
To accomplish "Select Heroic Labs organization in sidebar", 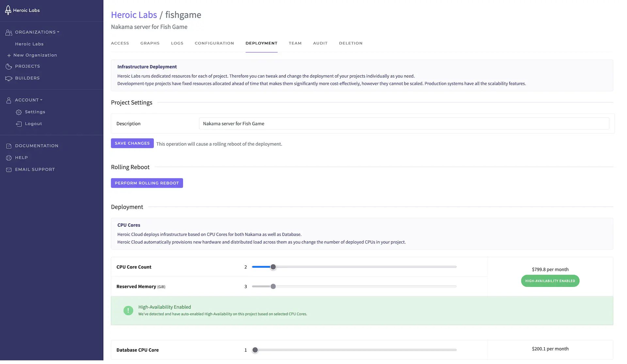I will (x=29, y=44).
